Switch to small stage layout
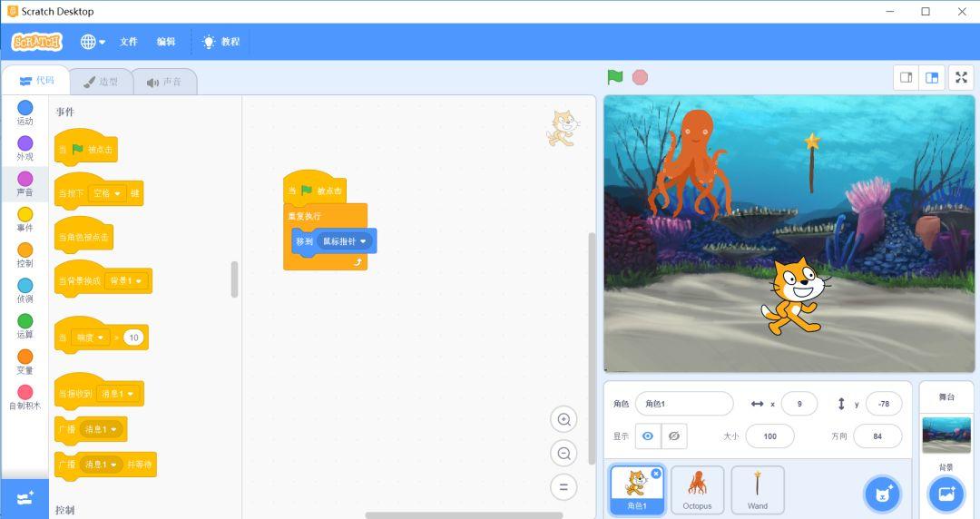Image resolution: width=980 pixels, height=519 pixels. (x=906, y=77)
